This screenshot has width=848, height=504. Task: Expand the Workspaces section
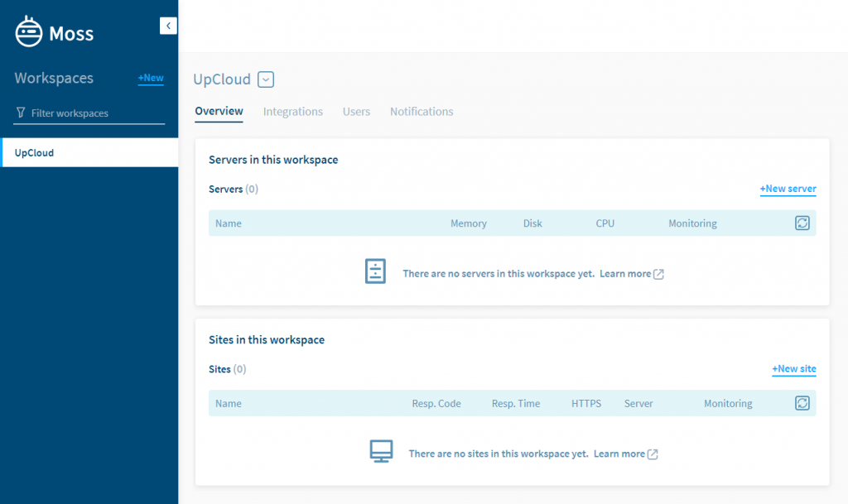[x=54, y=78]
